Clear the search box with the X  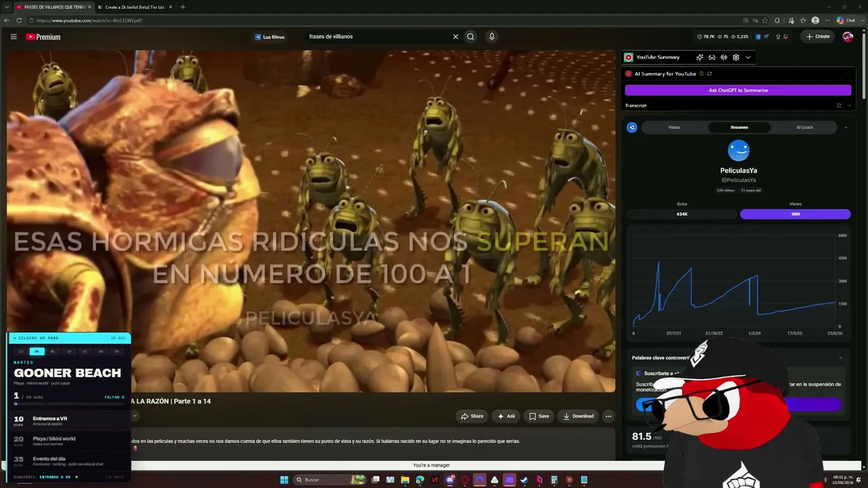(456, 37)
